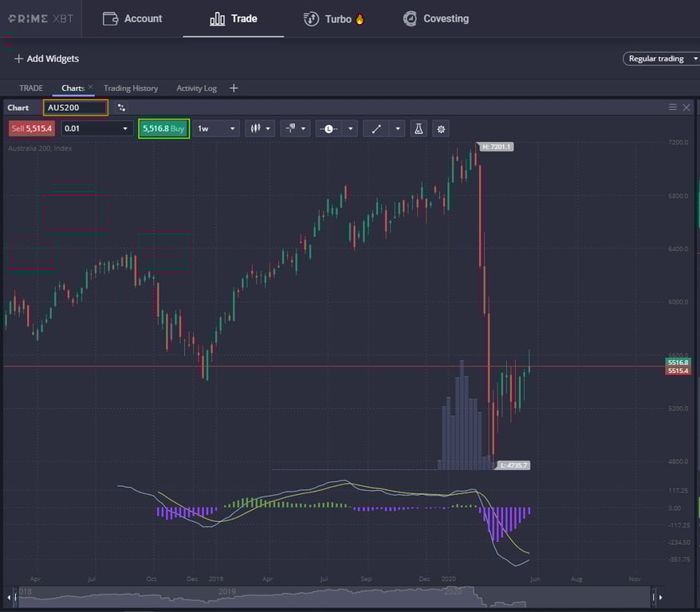This screenshot has width=700, height=612.
Task: Click the AUS200 symbol input field
Action: 76,107
